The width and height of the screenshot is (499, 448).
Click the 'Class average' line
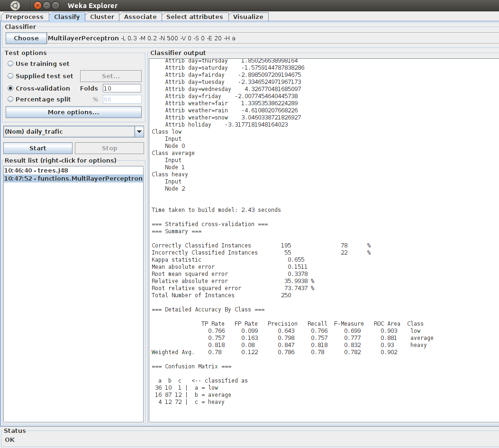(173, 153)
